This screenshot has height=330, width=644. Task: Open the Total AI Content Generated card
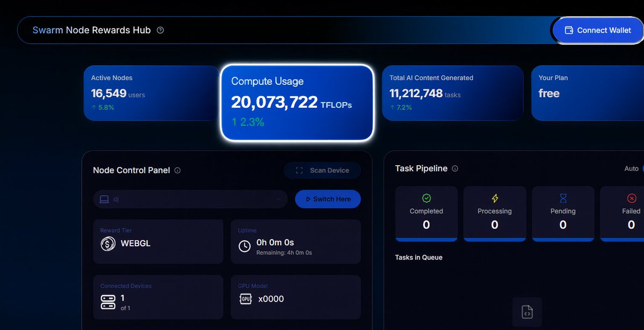pyautogui.click(x=453, y=93)
